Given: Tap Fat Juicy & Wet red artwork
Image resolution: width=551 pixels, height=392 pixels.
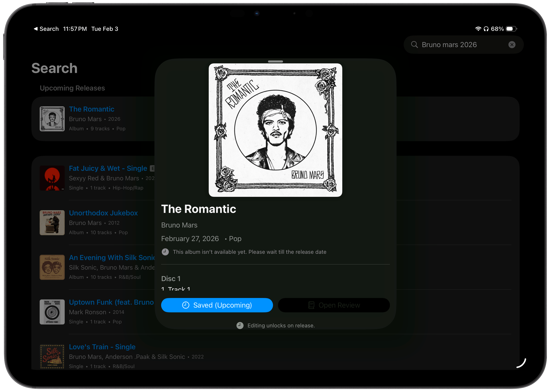Looking at the screenshot, I should (52, 178).
